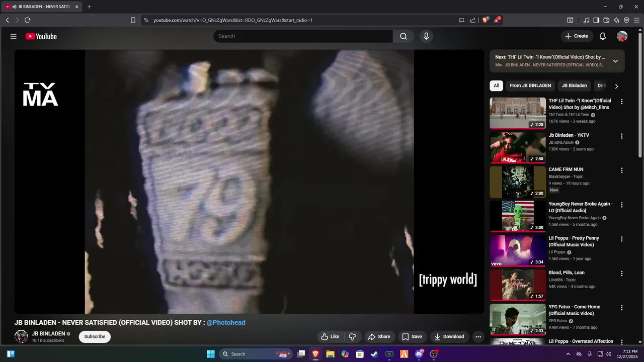
Task: Open taskbar volume control
Action: click(x=609, y=354)
